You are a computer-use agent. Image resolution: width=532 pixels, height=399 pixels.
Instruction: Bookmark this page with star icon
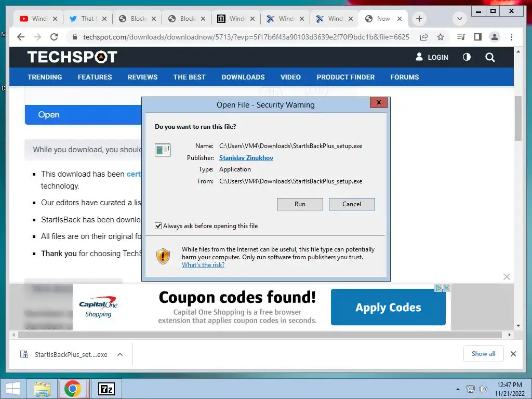(441, 37)
